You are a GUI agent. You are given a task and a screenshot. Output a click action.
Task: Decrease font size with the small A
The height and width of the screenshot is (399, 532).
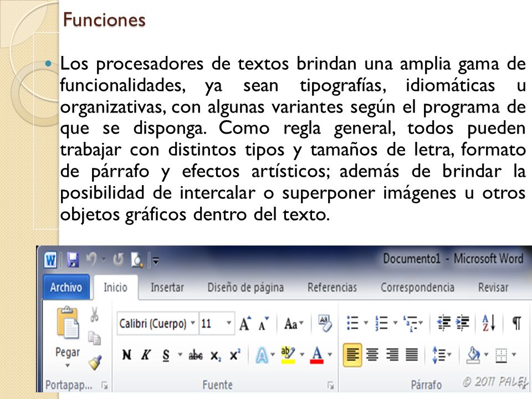click(263, 323)
